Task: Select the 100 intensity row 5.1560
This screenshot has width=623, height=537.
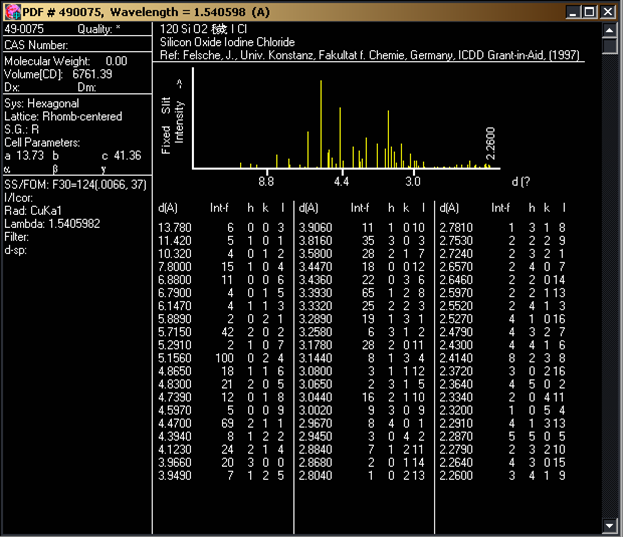Action: click(221, 358)
